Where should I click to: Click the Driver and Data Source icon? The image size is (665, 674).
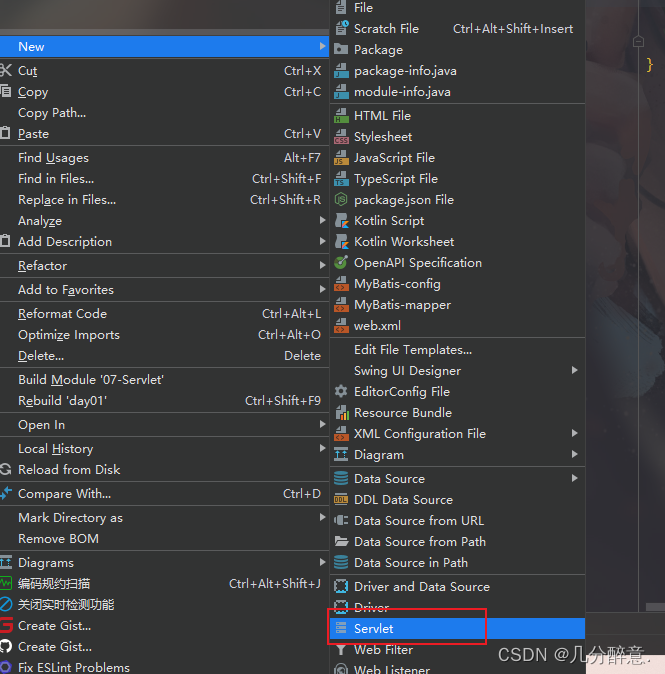point(341,586)
